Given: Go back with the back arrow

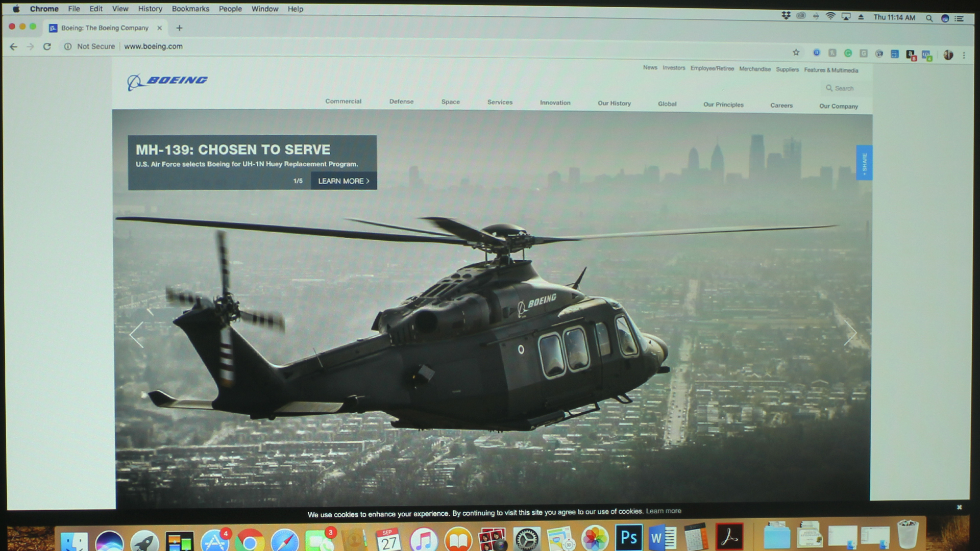Looking at the screenshot, I should click(x=14, y=46).
